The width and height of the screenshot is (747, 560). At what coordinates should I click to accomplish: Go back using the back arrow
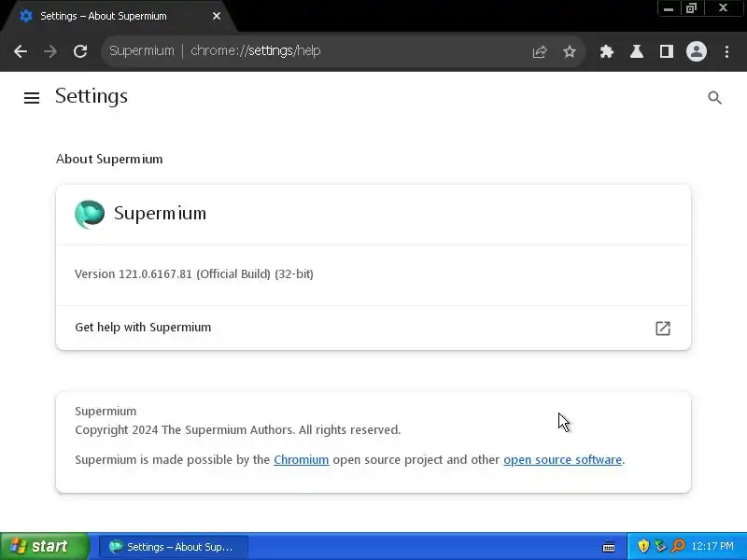(21, 51)
